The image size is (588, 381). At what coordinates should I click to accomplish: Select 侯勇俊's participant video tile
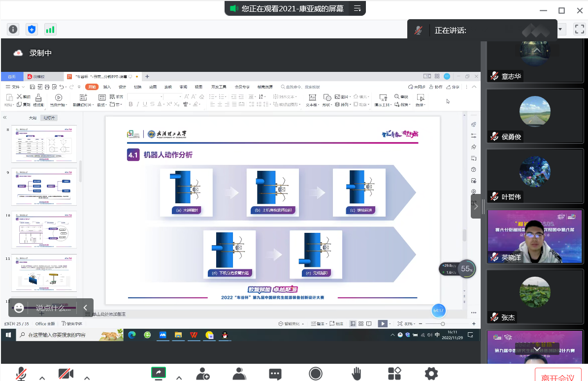tap(535, 116)
